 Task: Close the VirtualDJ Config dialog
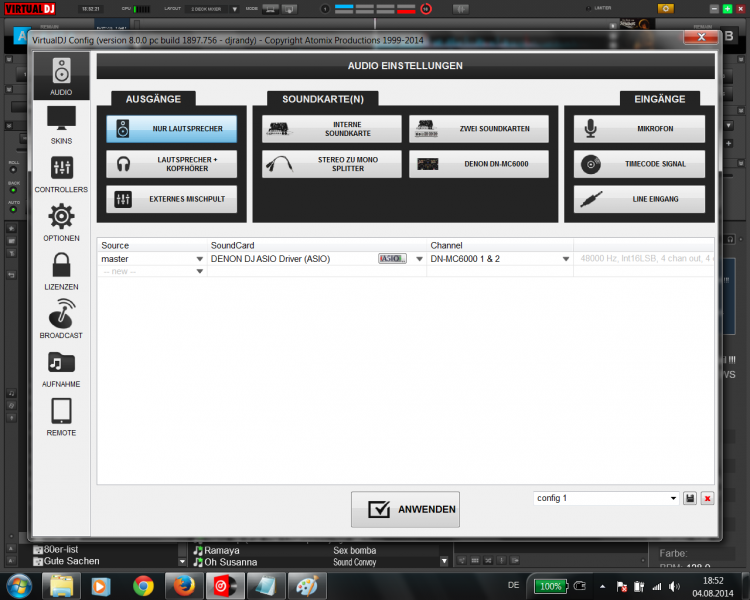701,37
